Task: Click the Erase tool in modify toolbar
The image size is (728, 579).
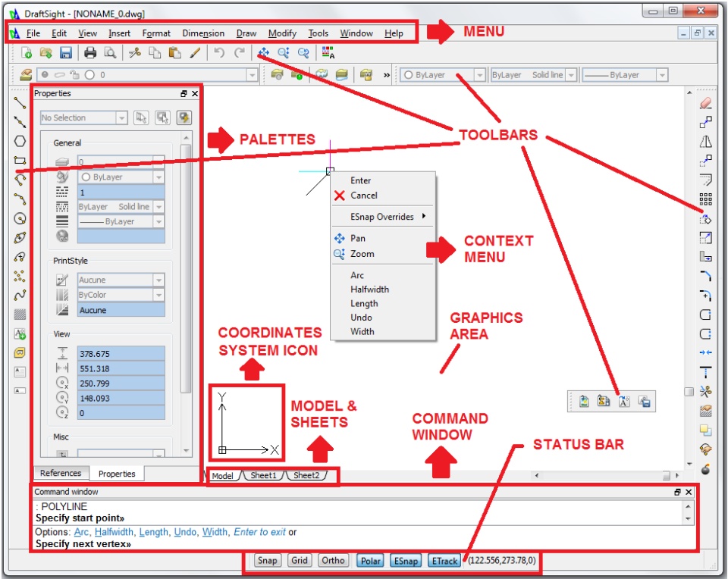Action: point(706,103)
